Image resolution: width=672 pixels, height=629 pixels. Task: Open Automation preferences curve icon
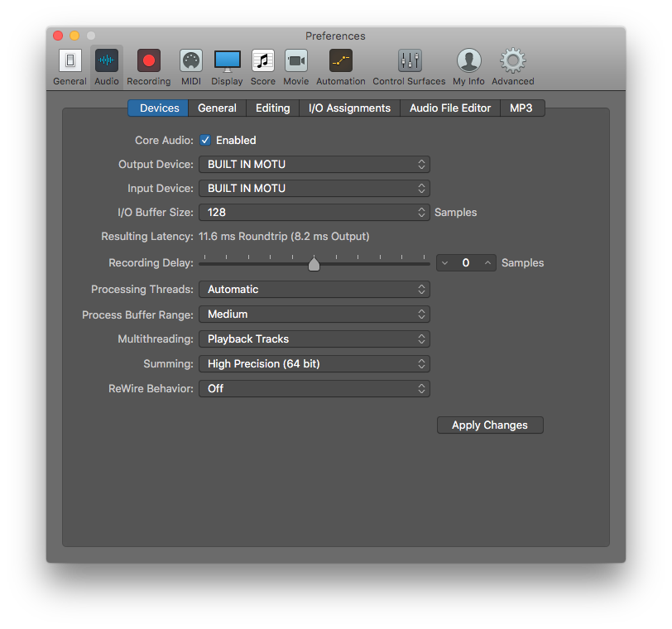[341, 61]
